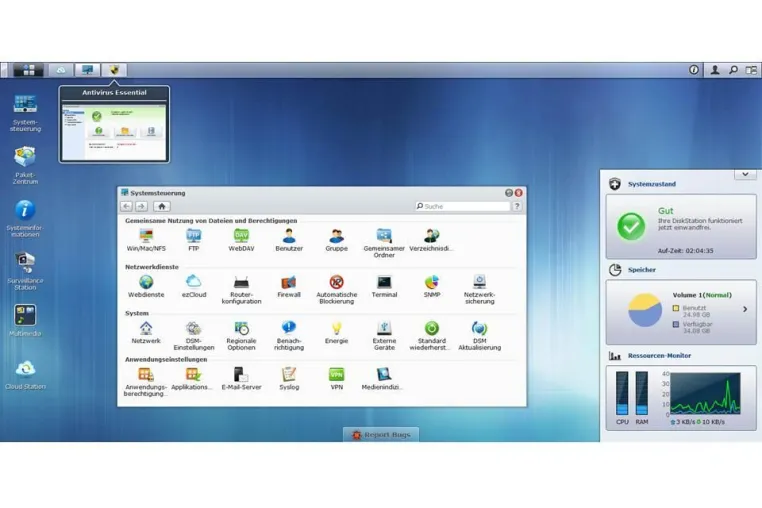762x508 pixels.
Task: Open the SNMP settings
Action: [432, 286]
